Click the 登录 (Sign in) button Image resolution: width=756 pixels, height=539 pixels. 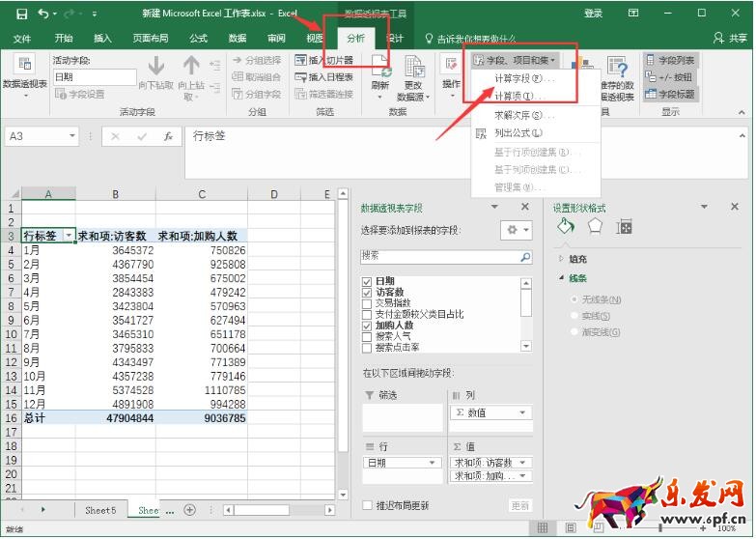[x=593, y=14]
